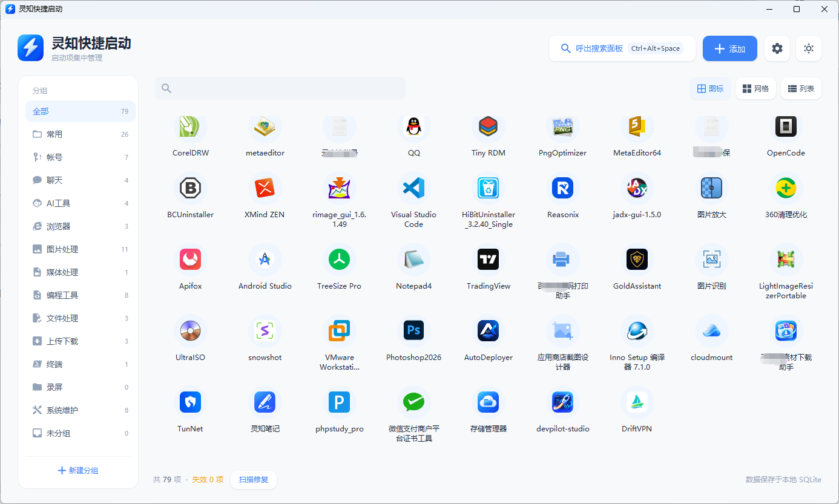Select the AI工具 group
The width and height of the screenshot is (839, 504).
[81, 203]
